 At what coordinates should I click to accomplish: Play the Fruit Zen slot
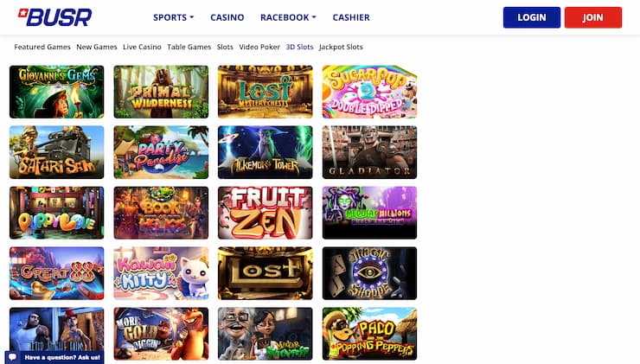pyautogui.click(x=266, y=213)
